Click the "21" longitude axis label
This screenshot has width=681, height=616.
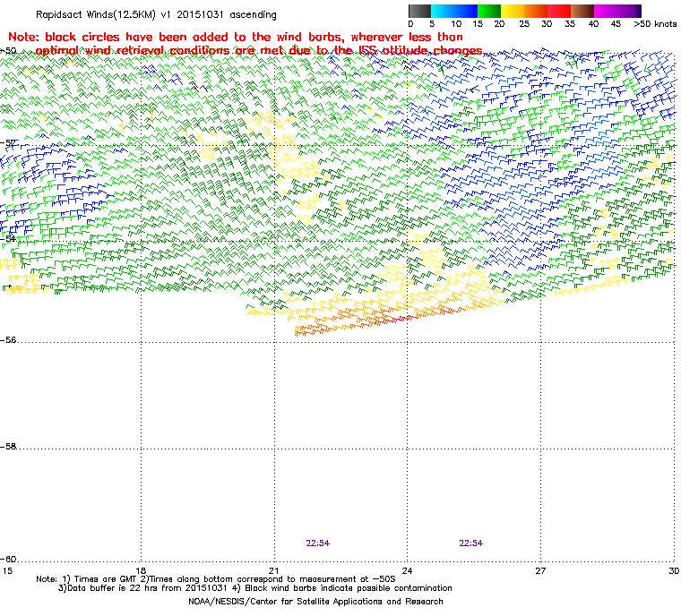[x=273, y=570]
